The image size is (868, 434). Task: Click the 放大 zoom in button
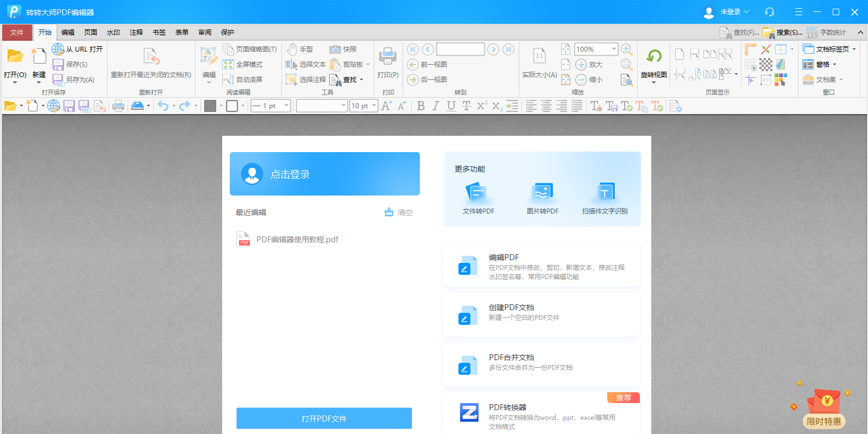(x=589, y=65)
